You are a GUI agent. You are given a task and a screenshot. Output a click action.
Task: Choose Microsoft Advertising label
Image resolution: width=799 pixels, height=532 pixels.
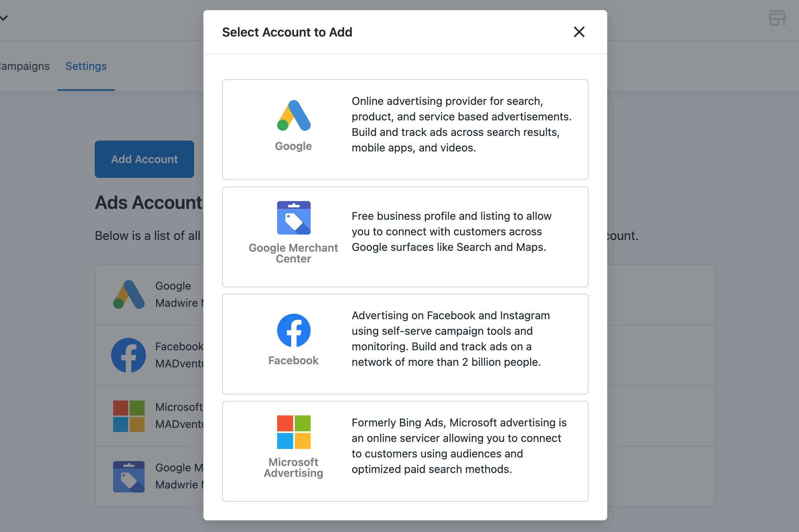pyautogui.click(x=293, y=468)
